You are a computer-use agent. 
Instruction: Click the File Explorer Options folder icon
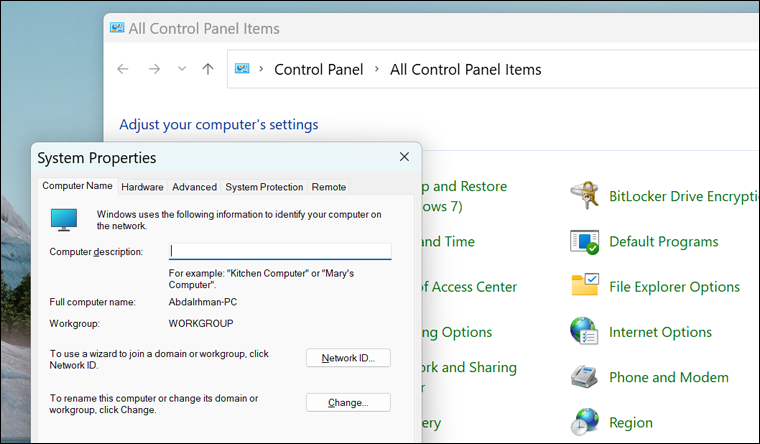click(584, 286)
